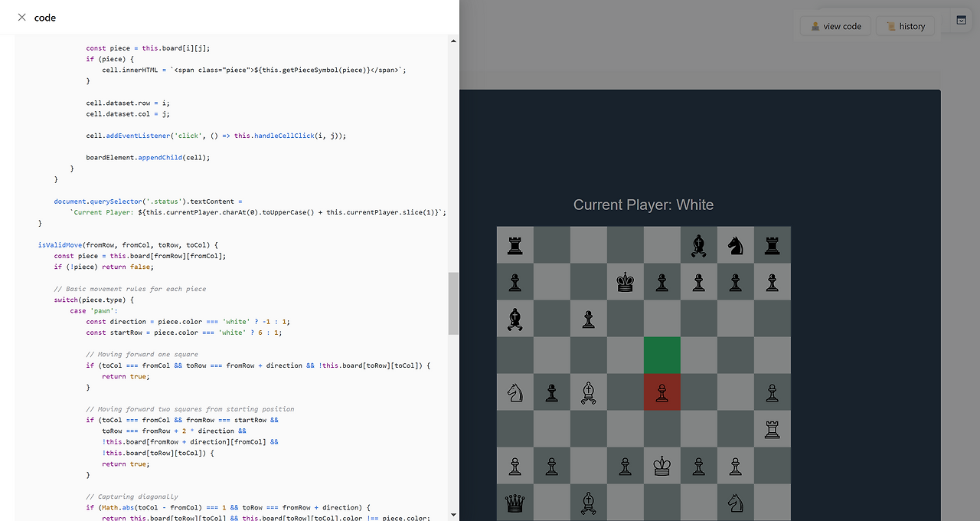The image size is (980, 521).
Task: Select the black pawn on f7
Action: (x=699, y=282)
